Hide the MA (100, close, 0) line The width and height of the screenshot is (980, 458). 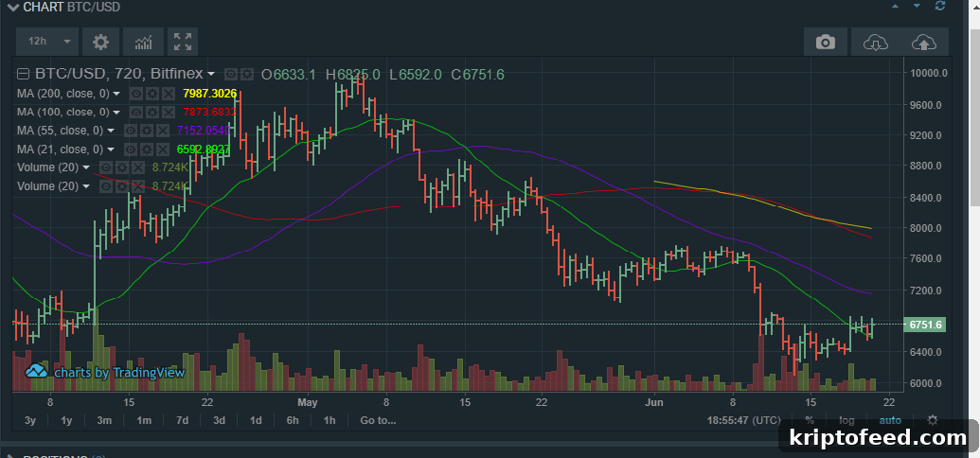[x=135, y=113]
